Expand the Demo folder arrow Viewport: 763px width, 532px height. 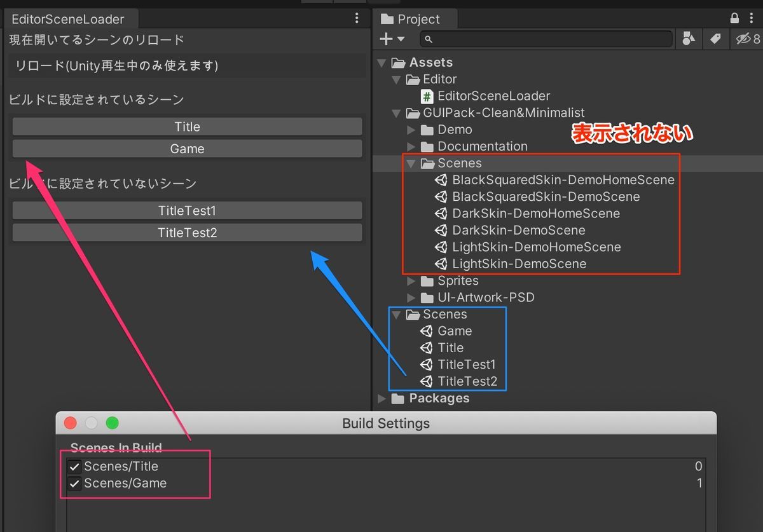(x=411, y=130)
